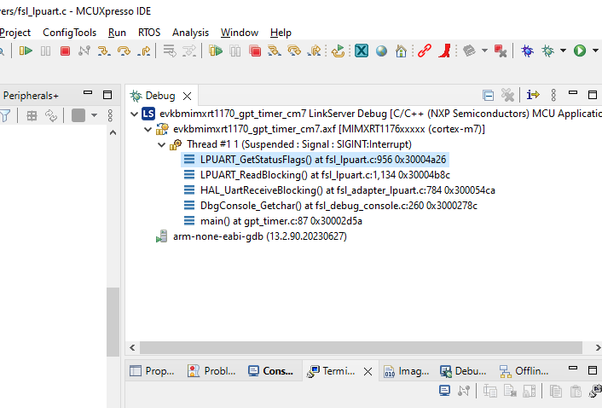Click the Collapse All icon in Debug view toolbar
The image size is (602, 408).
[x=488, y=95]
